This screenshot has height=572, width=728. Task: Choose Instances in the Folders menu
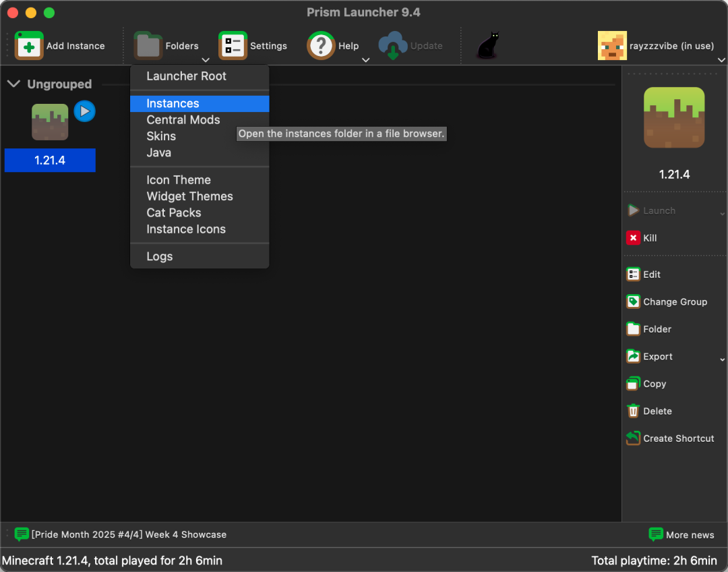(x=200, y=104)
